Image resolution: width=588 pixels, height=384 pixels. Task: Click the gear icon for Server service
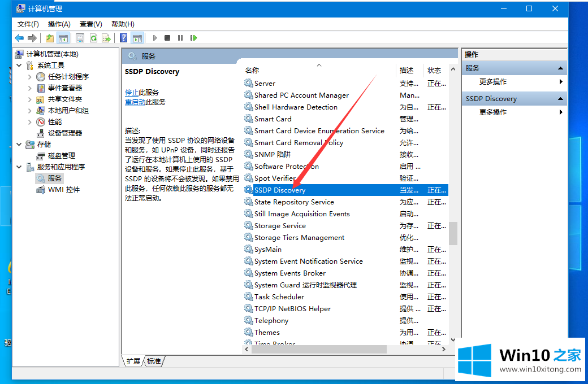tap(248, 83)
